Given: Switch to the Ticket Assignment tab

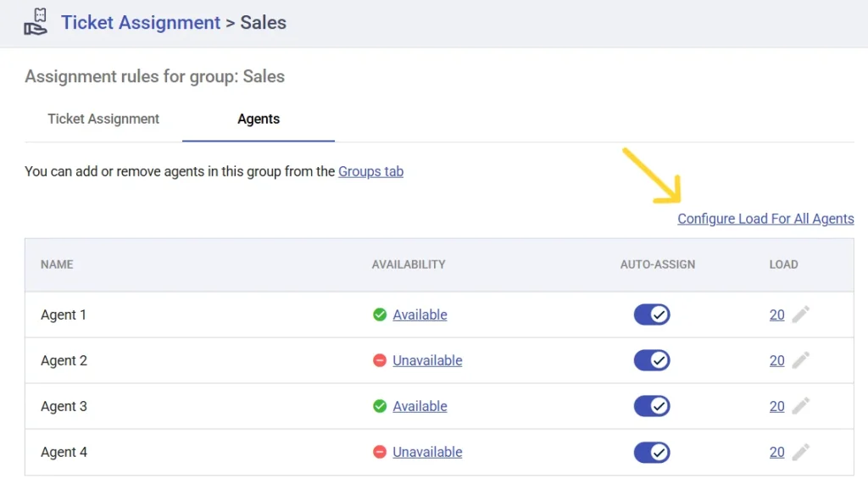Looking at the screenshot, I should pyautogui.click(x=103, y=119).
